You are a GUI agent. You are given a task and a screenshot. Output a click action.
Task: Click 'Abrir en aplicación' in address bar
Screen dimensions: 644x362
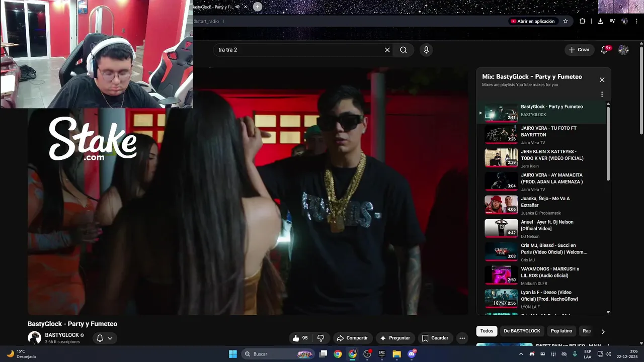pos(532,21)
